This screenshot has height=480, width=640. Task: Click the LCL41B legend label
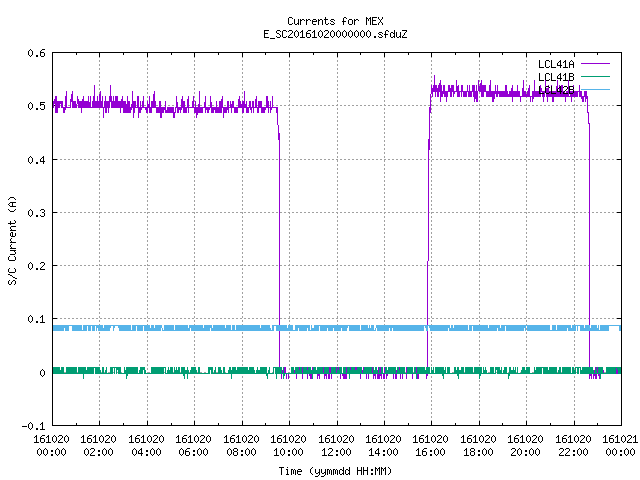(x=556, y=77)
